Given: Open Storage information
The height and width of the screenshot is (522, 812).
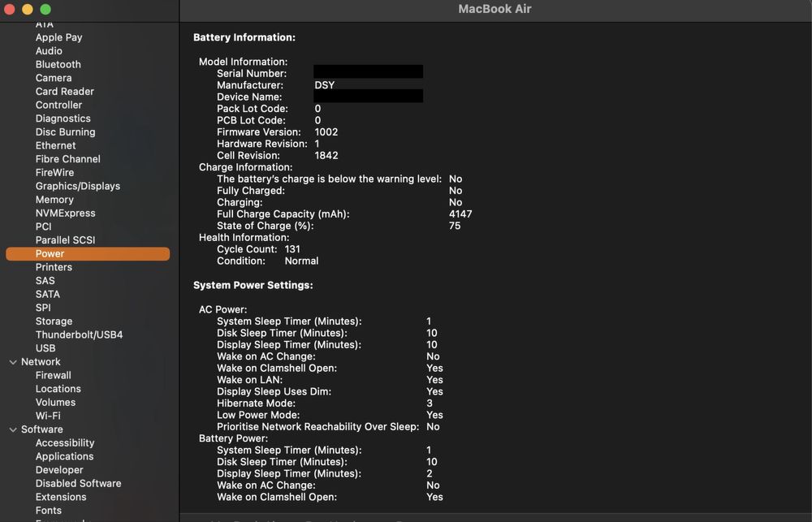Looking at the screenshot, I should 54,321.
